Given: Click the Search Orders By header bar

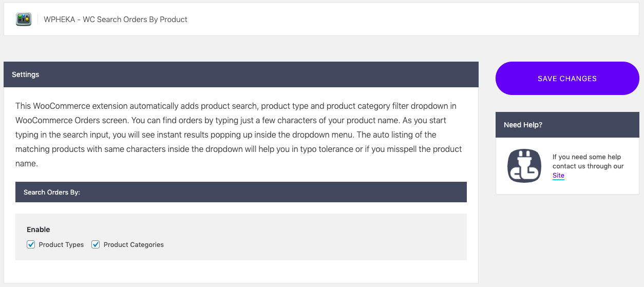Looking at the screenshot, I should (241, 192).
